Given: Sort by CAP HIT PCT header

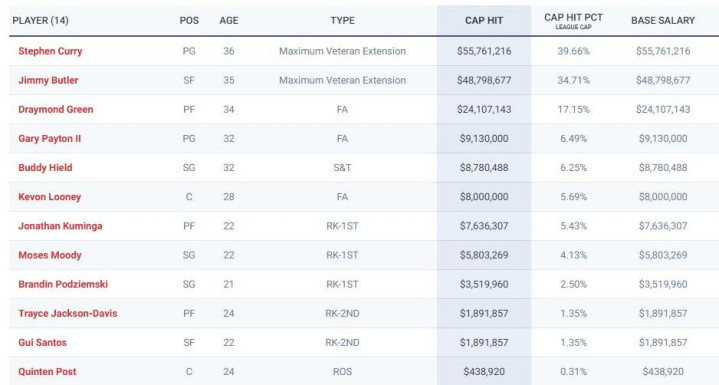Looking at the screenshot, I should pos(573,21).
